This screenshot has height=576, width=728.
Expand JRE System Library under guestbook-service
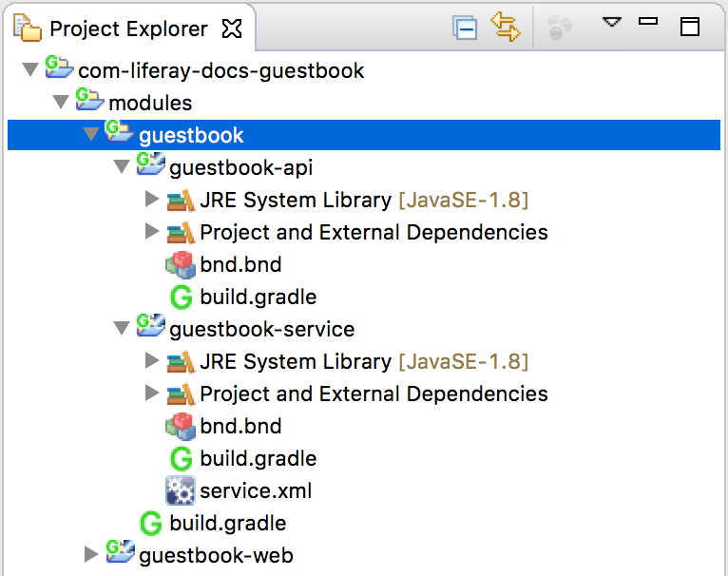152,360
